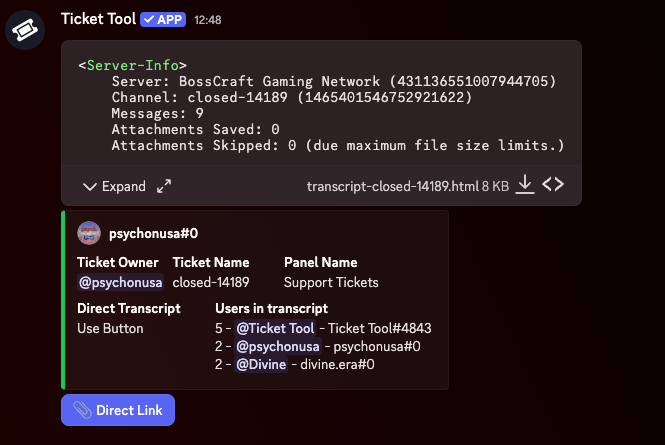Screen dimensions: 665x445
Task: Open Ticket Tool username profile
Action: point(98,19)
